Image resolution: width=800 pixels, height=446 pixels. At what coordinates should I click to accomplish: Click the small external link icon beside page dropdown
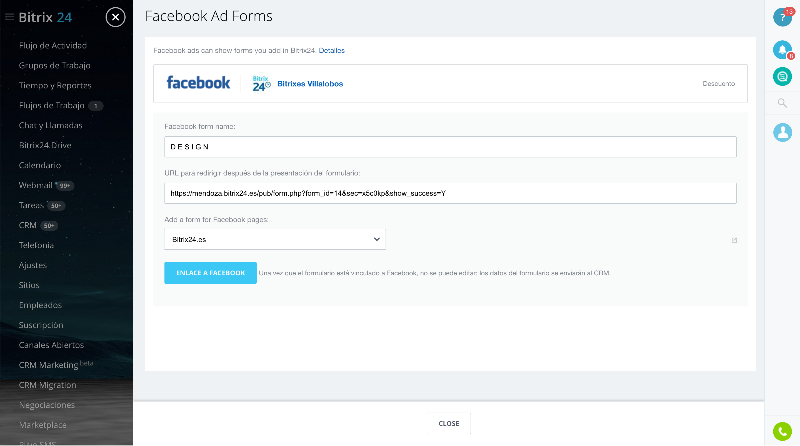pos(734,240)
